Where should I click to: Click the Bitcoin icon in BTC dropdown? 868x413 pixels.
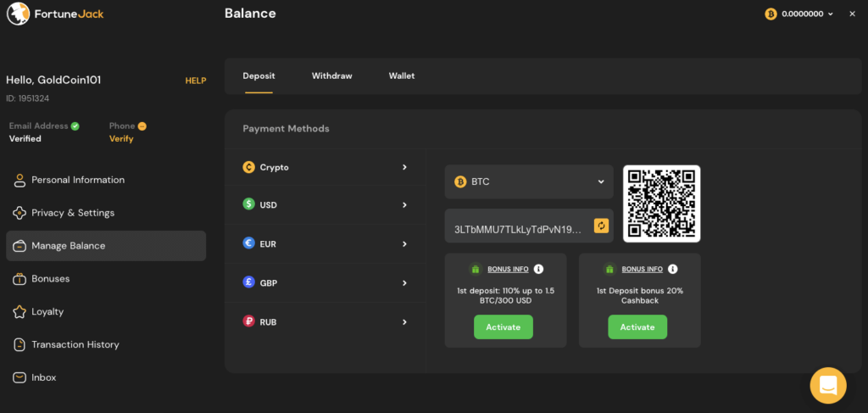(x=460, y=181)
